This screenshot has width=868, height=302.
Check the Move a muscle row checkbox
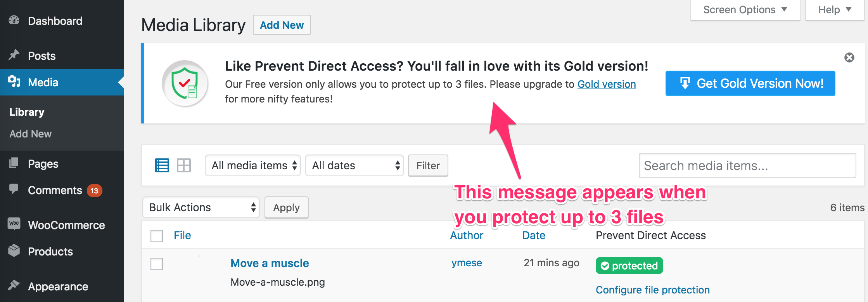(x=157, y=264)
